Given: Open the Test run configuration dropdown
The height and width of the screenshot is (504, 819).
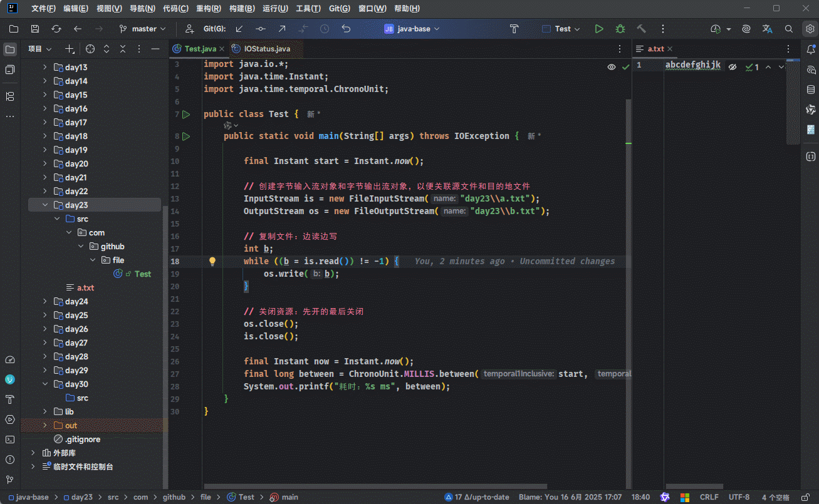Looking at the screenshot, I should [x=561, y=29].
